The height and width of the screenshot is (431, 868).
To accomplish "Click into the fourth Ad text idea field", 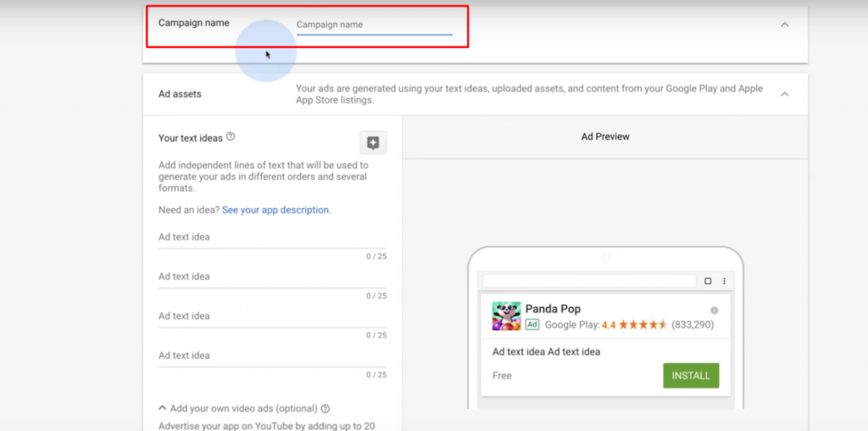I will point(272,356).
